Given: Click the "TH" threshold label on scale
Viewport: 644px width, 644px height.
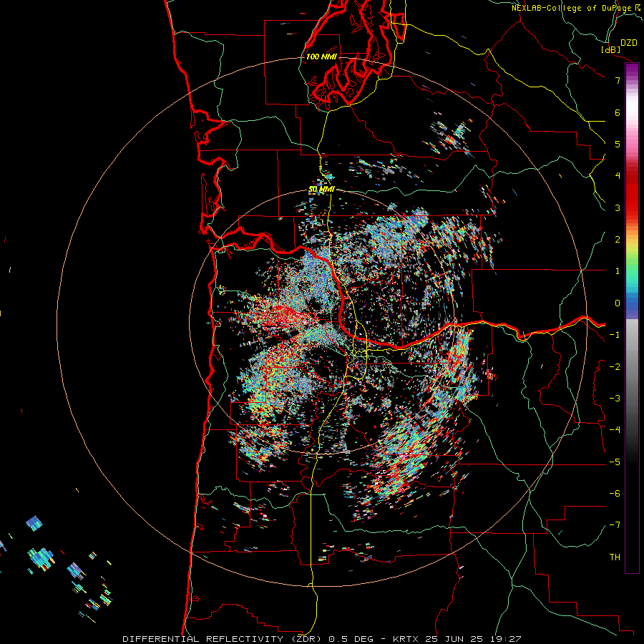Looking at the screenshot, I should tap(615, 557).
